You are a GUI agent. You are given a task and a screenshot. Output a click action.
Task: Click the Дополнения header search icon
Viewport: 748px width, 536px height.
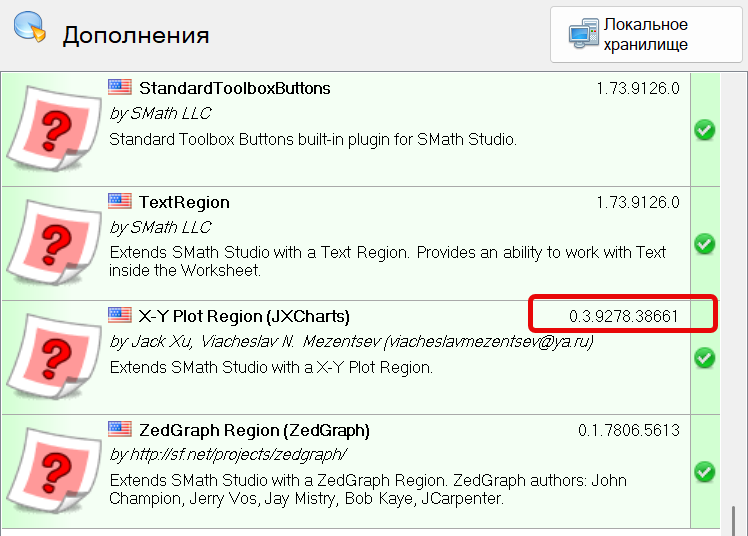click(x=30, y=27)
